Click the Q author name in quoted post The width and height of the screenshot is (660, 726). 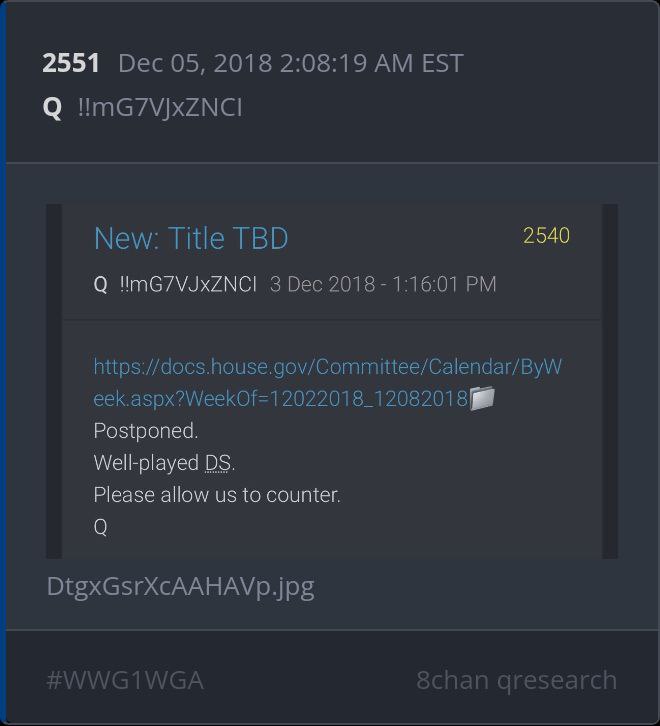(x=101, y=284)
